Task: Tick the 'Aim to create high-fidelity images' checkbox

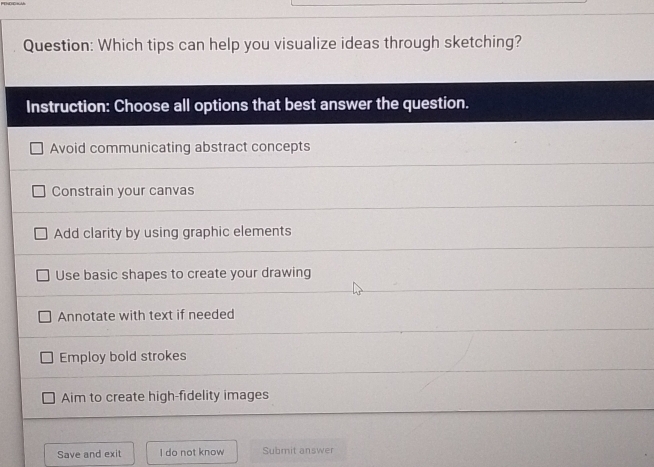Action: 48,397
